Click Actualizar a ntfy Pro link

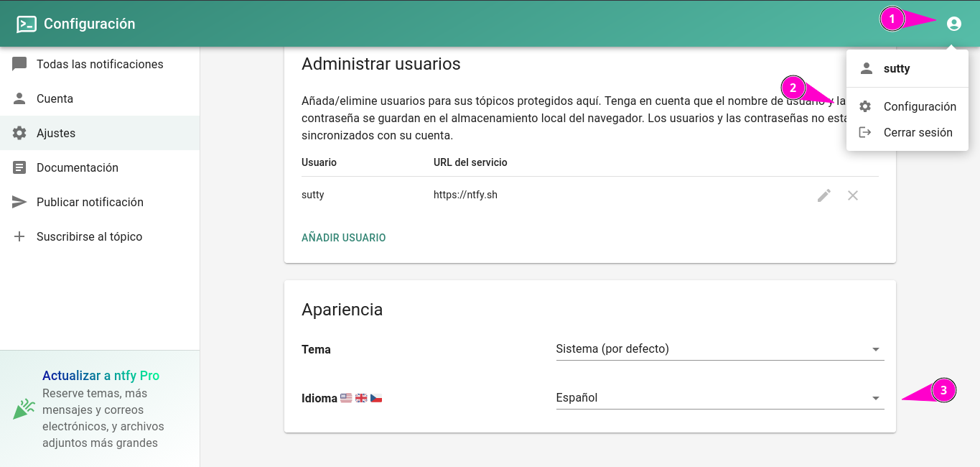tap(101, 376)
